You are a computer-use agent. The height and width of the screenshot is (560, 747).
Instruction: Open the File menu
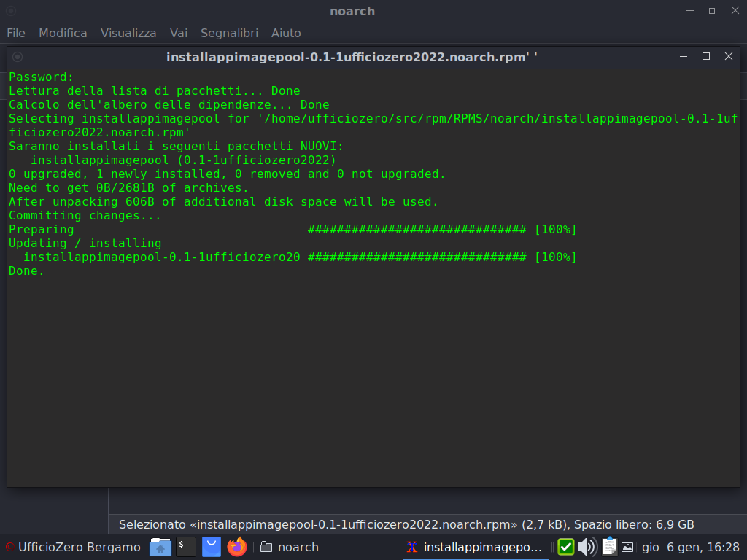[x=16, y=33]
